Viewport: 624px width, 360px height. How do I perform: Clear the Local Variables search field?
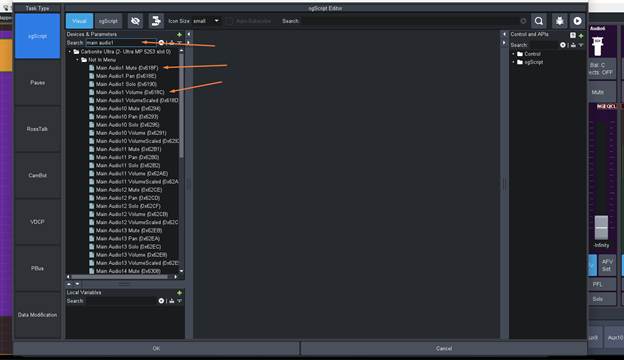tap(161, 301)
